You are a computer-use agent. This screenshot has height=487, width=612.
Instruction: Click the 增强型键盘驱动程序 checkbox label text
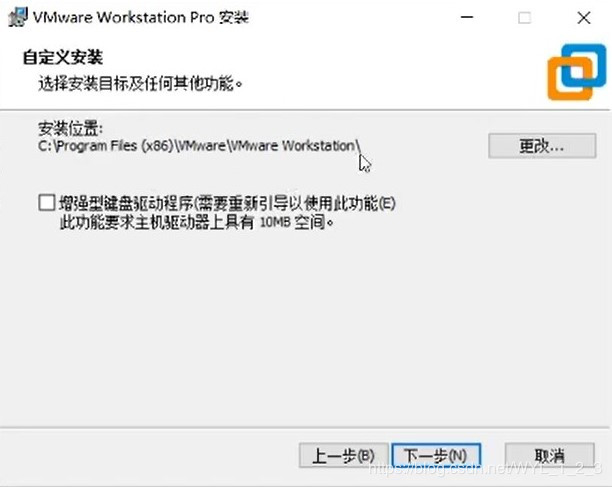[x=227, y=203]
